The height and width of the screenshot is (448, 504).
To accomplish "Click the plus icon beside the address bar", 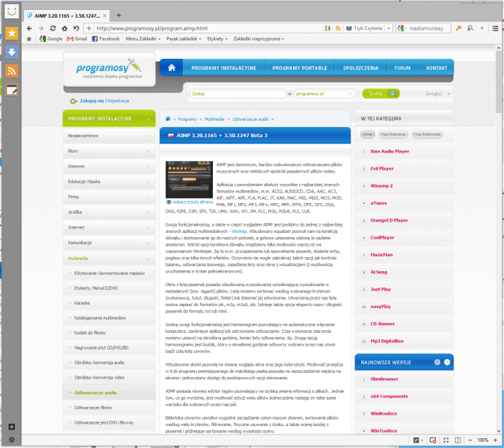I will (x=89, y=28).
